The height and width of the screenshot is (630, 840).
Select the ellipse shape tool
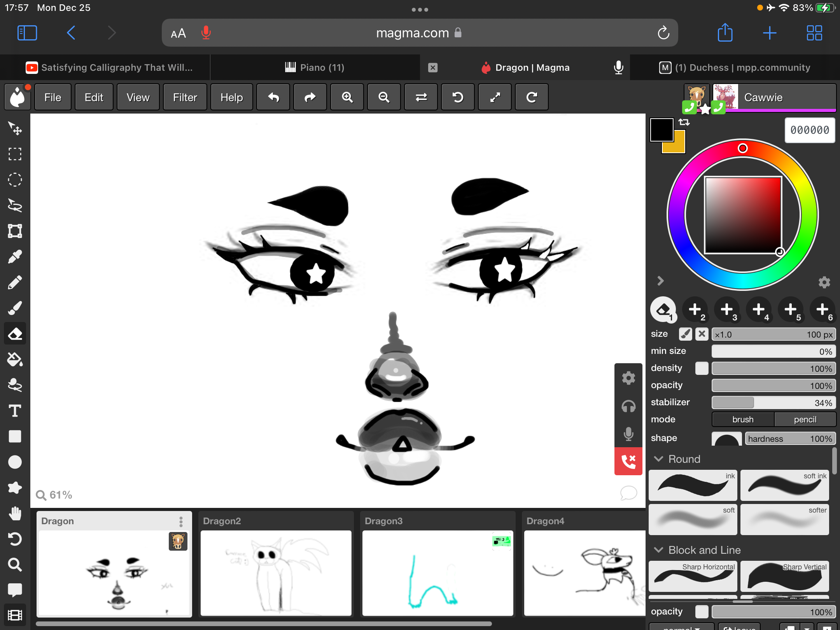click(x=15, y=462)
